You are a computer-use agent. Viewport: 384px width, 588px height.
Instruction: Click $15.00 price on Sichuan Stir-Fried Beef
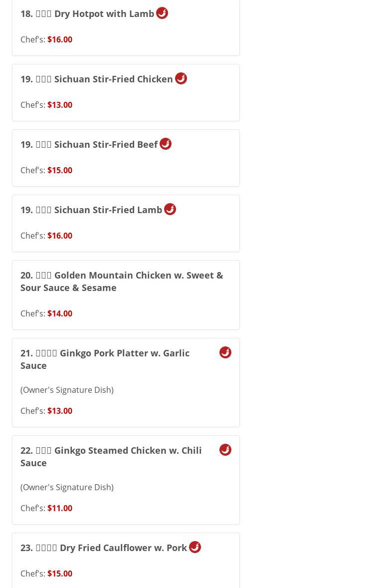click(60, 170)
